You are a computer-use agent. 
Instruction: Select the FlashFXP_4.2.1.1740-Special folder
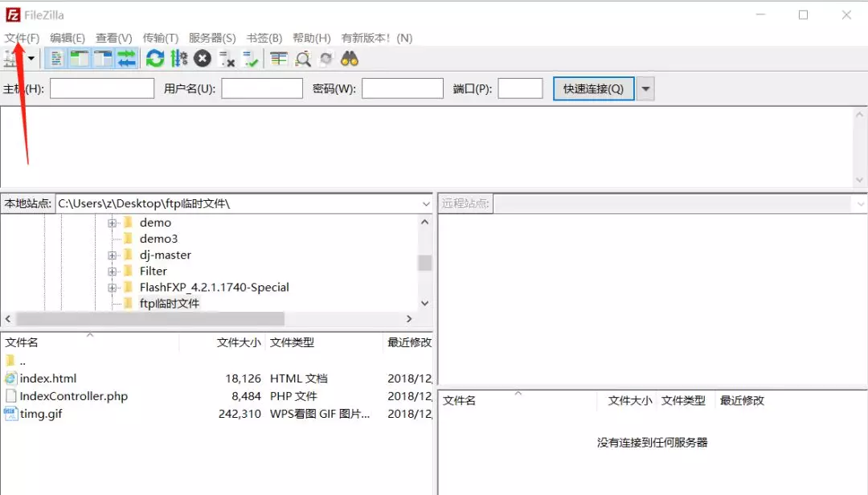click(215, 287)
